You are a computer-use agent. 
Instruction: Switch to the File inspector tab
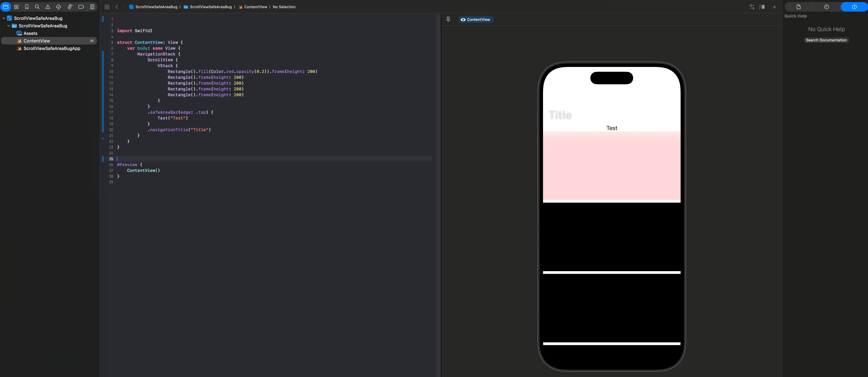[x=798, y=7]
